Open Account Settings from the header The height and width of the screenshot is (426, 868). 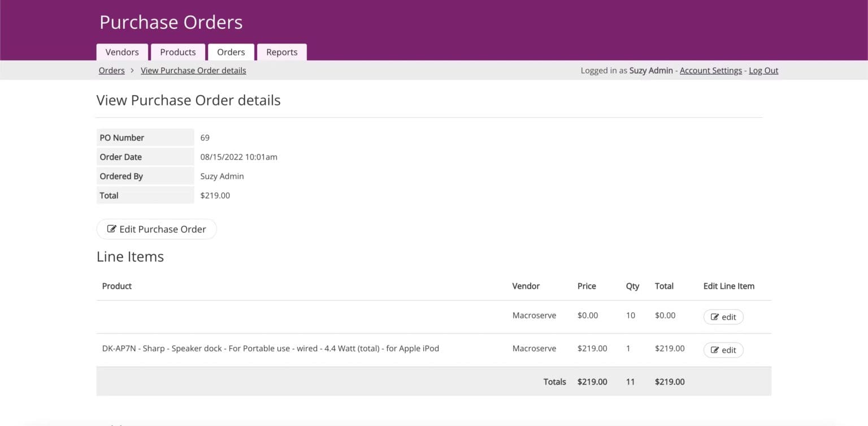click(x=710, y=70)
